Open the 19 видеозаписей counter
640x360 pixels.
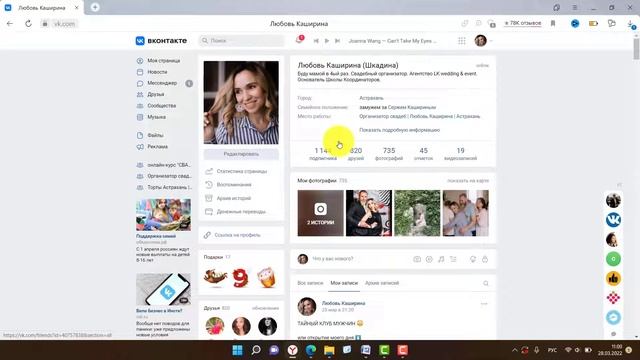click(460, 154)
